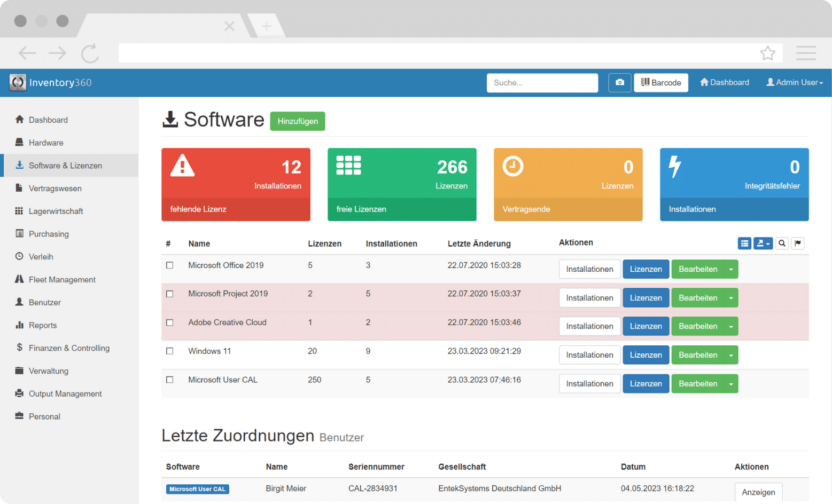Click the list view icon above table
This screenshot has height=504, width=832.
pyautogui.click(x=744, y=243)
